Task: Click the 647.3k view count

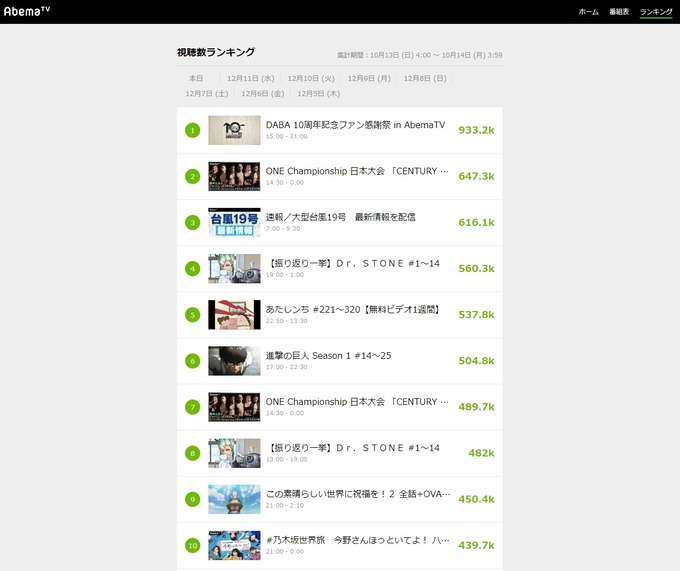Action: [476, 176]
